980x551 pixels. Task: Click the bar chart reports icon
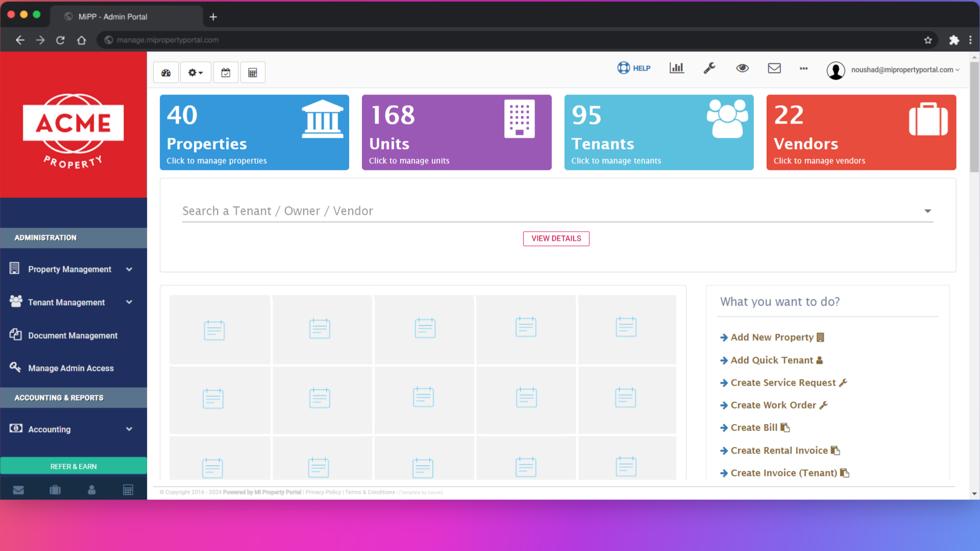[x=676, y=68]
